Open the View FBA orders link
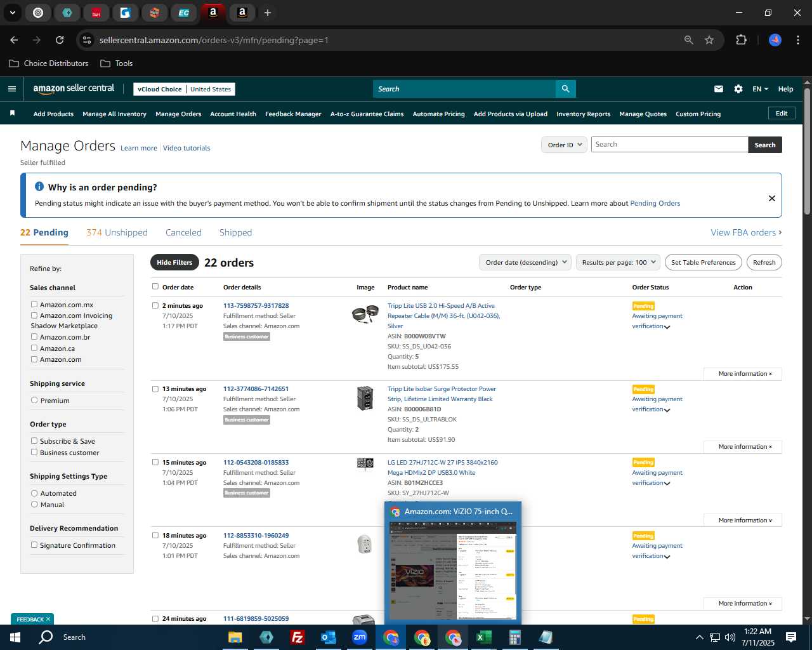 point(746,232)
